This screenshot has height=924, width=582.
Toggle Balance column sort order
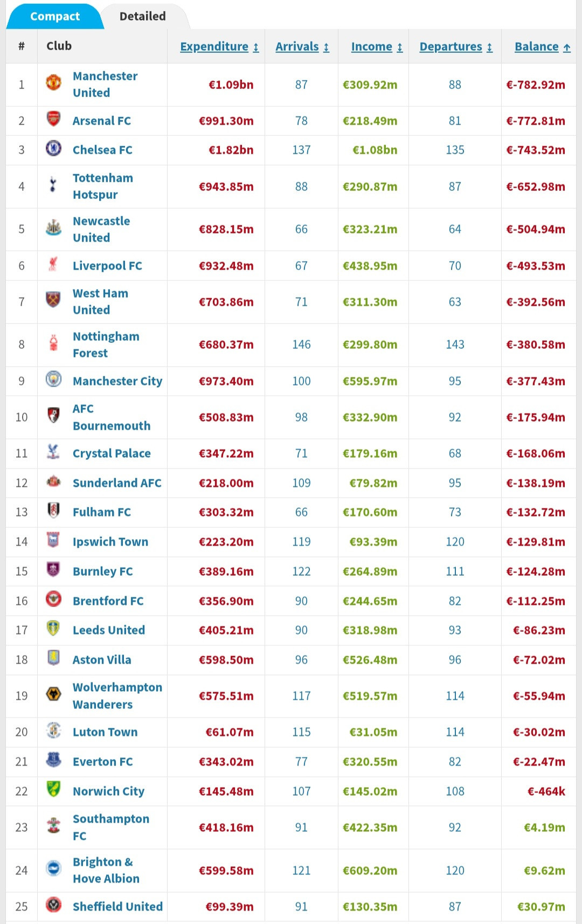point(542,47)
